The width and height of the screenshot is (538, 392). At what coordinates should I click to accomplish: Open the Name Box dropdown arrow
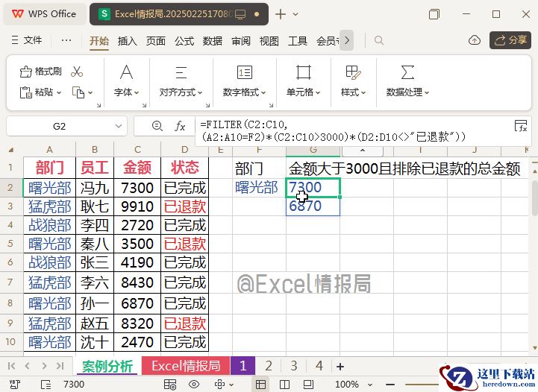coord(119,126)
